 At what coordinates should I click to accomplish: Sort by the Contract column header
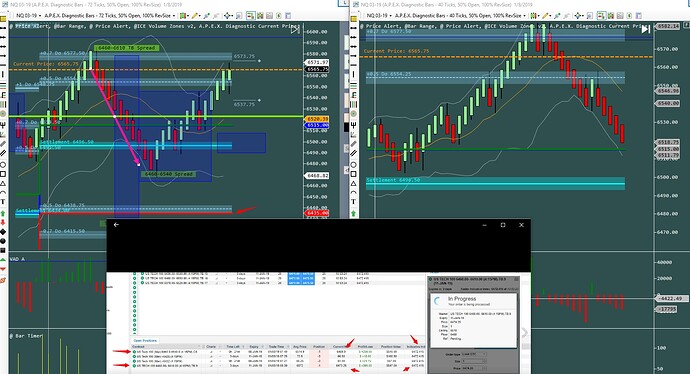pos(168,347)
